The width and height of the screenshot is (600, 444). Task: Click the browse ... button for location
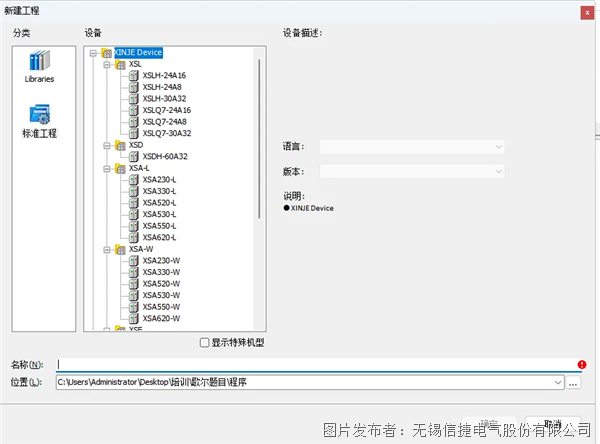[573, 383]
